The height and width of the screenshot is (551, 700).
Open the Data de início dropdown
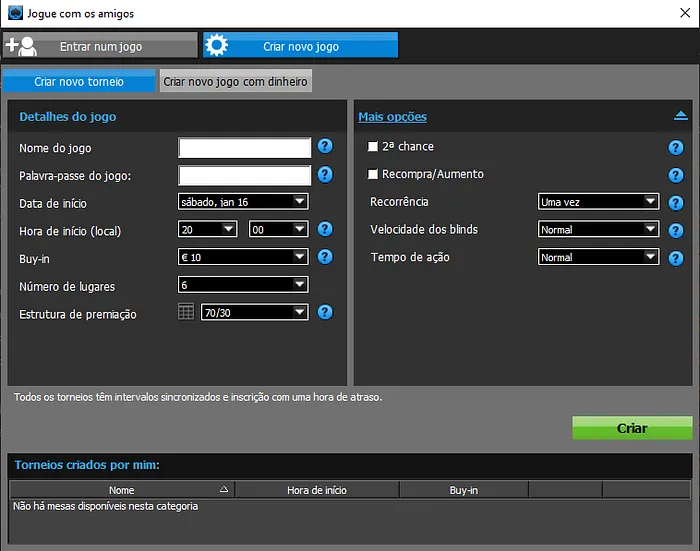243,202
